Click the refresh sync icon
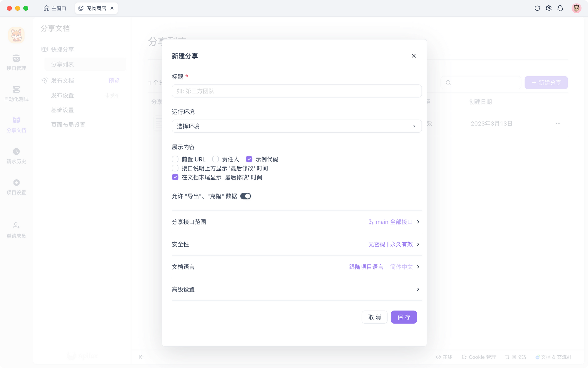The height and width of the screenshot is (368, 588). tap(537, 8)
